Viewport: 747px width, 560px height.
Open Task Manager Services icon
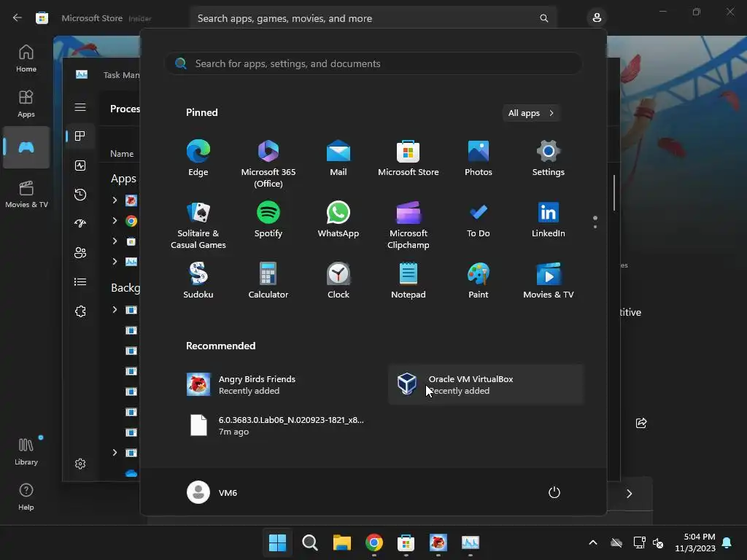click(x=80, y=311)
